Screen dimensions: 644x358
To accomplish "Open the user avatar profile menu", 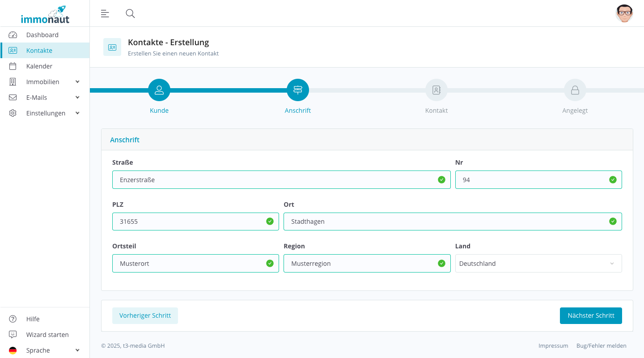I will pyautogui.click(x=624, y=13).
